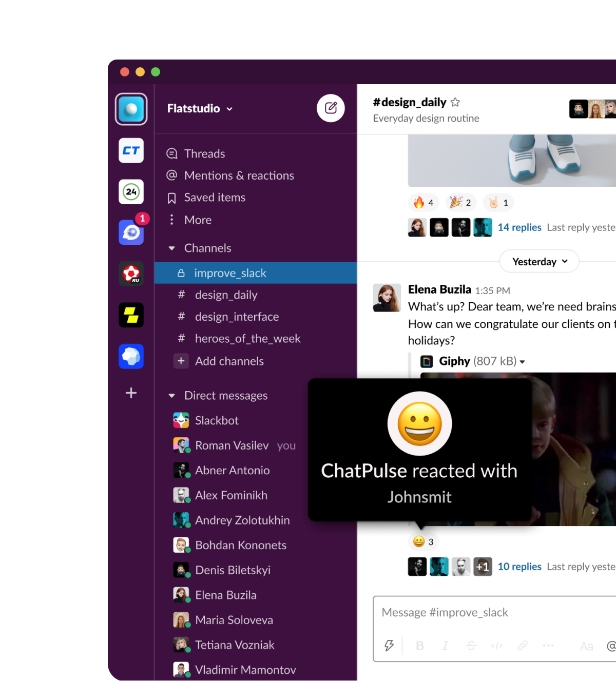Viewport: 616px width, 700px height.
Task: Compose a new message
Action: pos(331,108)
